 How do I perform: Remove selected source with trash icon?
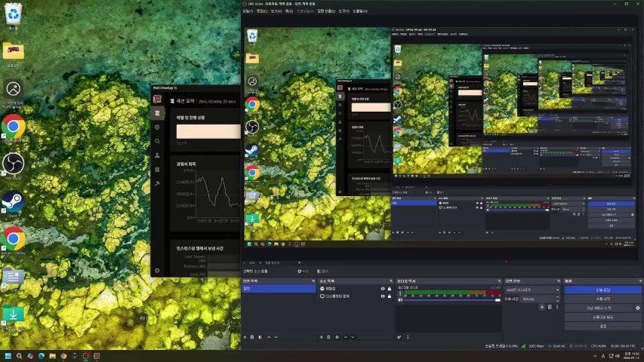point(328,337)
